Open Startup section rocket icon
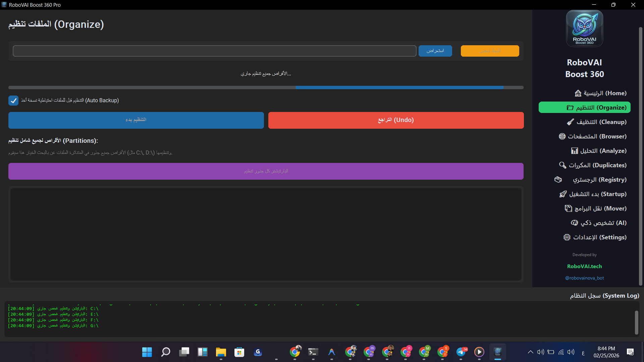644x362 pixels. coord(563,194)
